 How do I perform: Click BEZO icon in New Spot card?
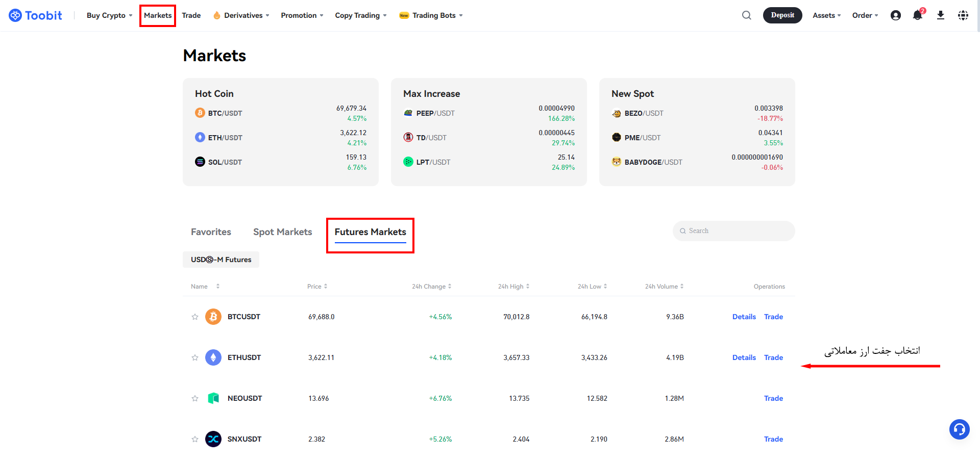[x=617, y=113]
